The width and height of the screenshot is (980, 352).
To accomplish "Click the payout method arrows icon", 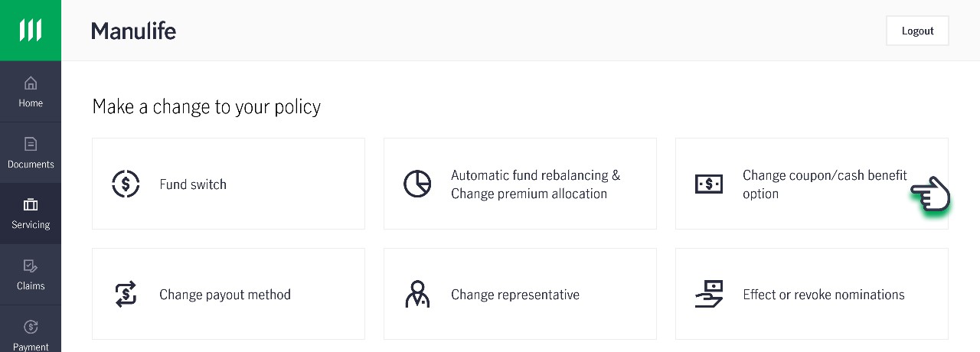I will (x=126, y=294).
